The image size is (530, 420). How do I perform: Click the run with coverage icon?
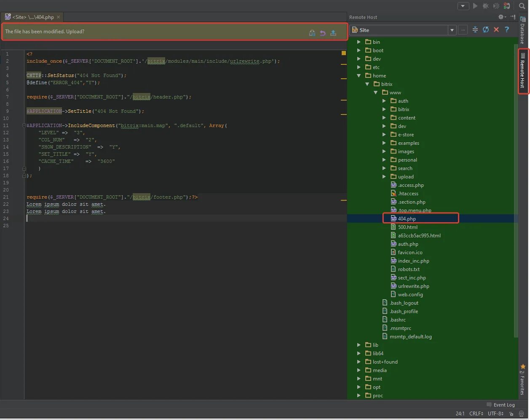point(496,6)
